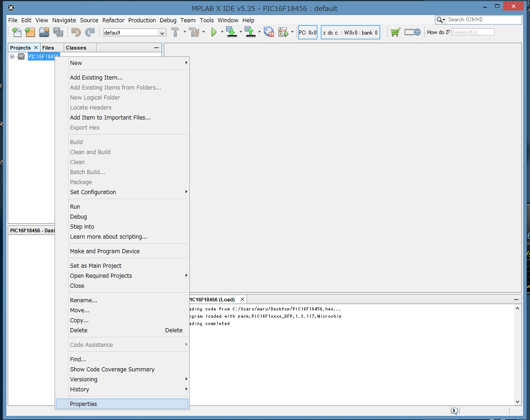Open the Production menu
530x420 pixels.
click(142, 20)
